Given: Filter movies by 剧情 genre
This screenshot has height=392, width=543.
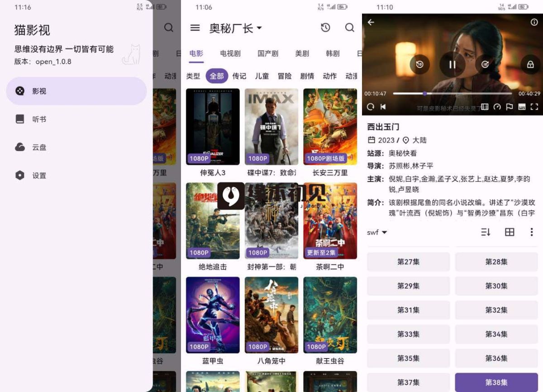Looking at the screenshot, I should [x=307, y=76].
